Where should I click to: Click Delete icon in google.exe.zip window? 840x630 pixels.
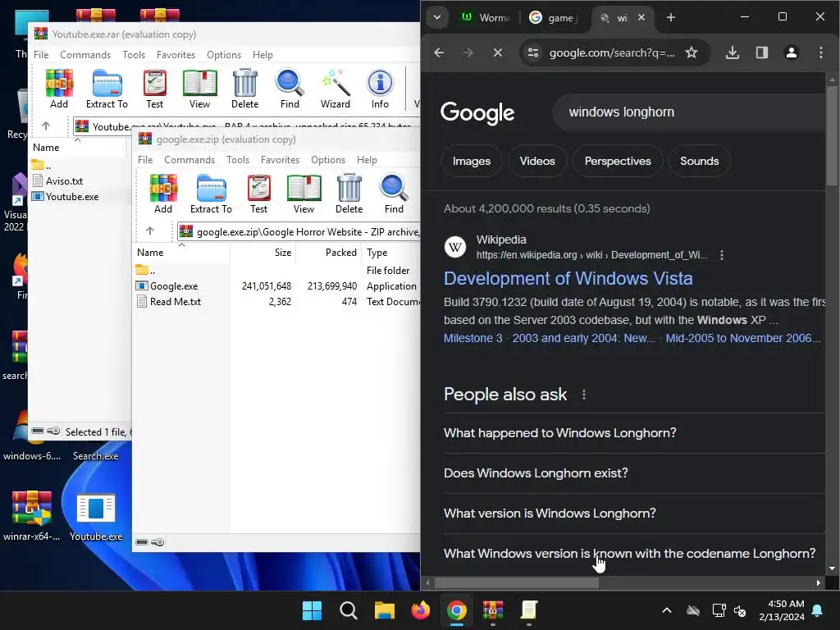349,194
